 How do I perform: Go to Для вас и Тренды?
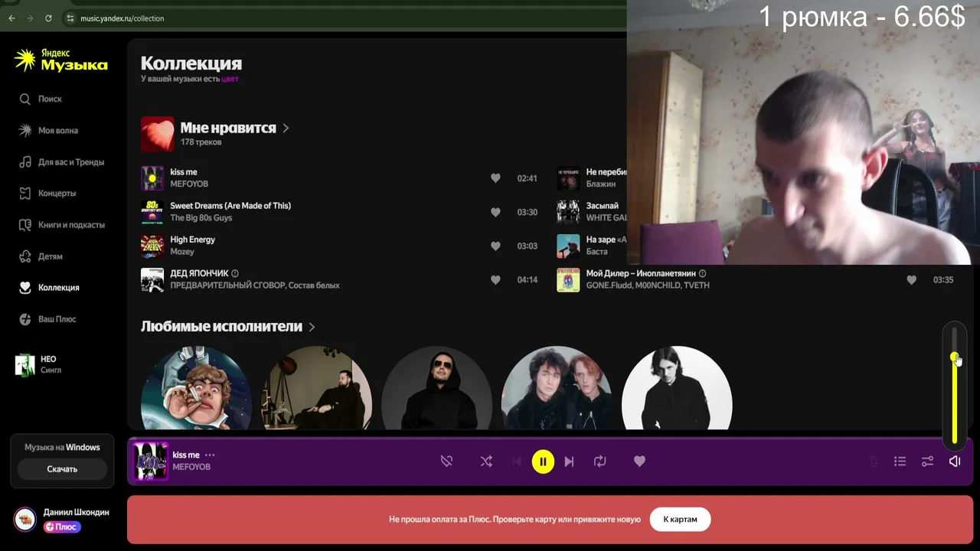tap(71, 161)
